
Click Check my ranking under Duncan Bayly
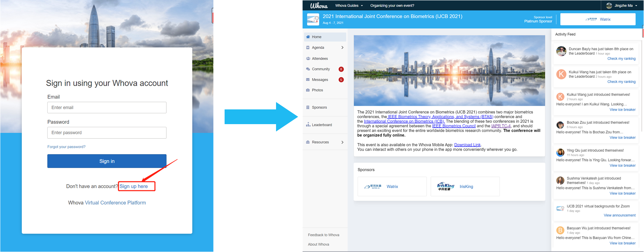[x=621, y=59]
